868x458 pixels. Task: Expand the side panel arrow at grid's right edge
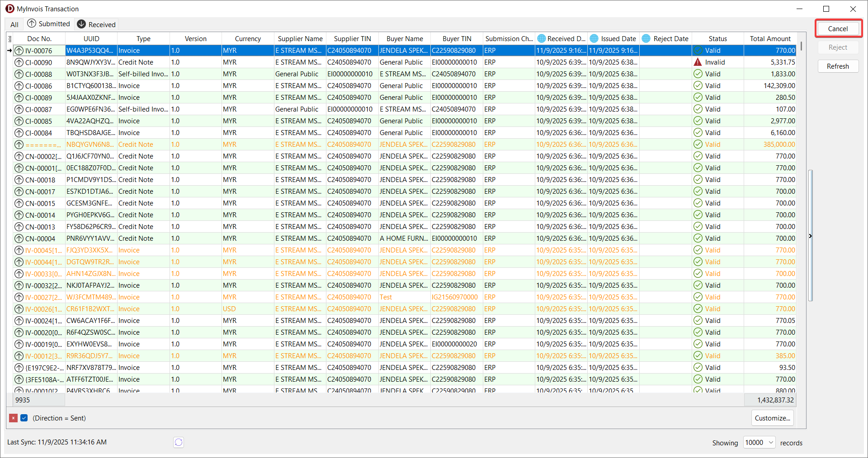pyautogui.click(x=810, y=236)
